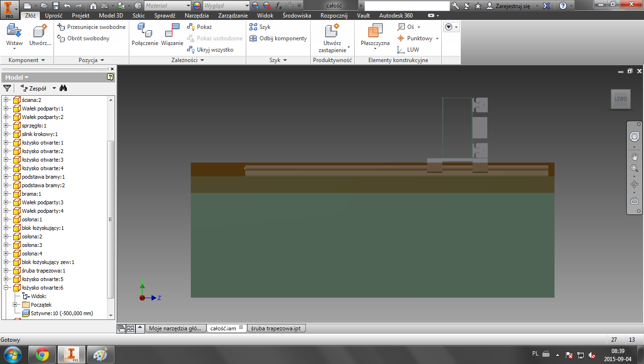Select Sztywne:10 constraint in the tree
The width and height of the screenshot is (644, 364).
click(x=62, y=313)
